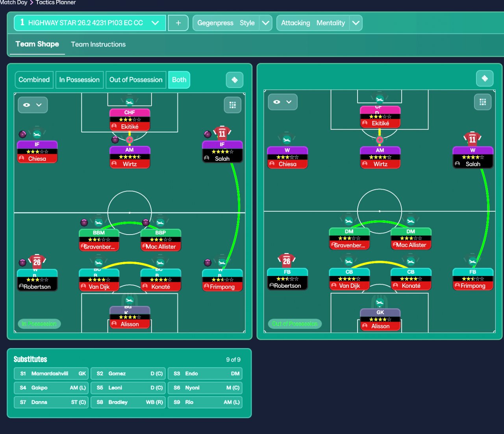Click the purple ball icon beside Frimpong on the in-possession pitch

coord(208,263)
